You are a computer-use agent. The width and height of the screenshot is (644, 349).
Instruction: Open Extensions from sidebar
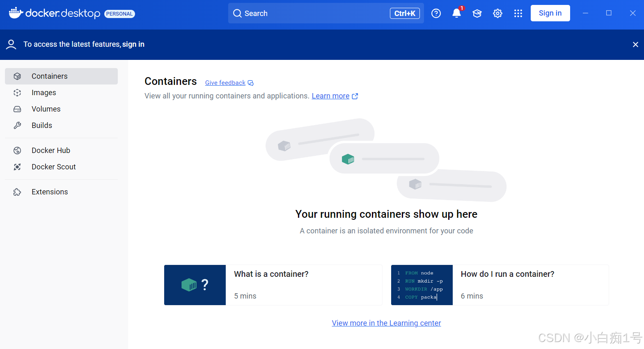click(61, 192)
